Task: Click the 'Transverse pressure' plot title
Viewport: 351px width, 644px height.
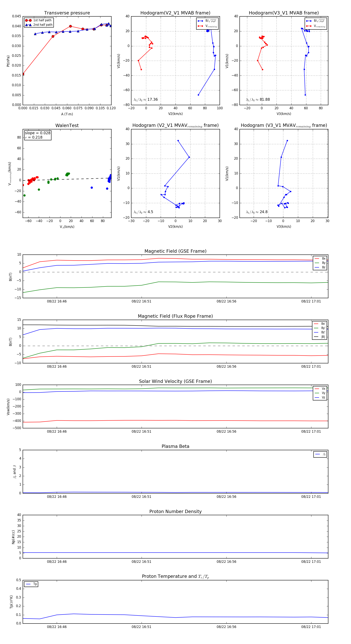Action: coord(67,13)
